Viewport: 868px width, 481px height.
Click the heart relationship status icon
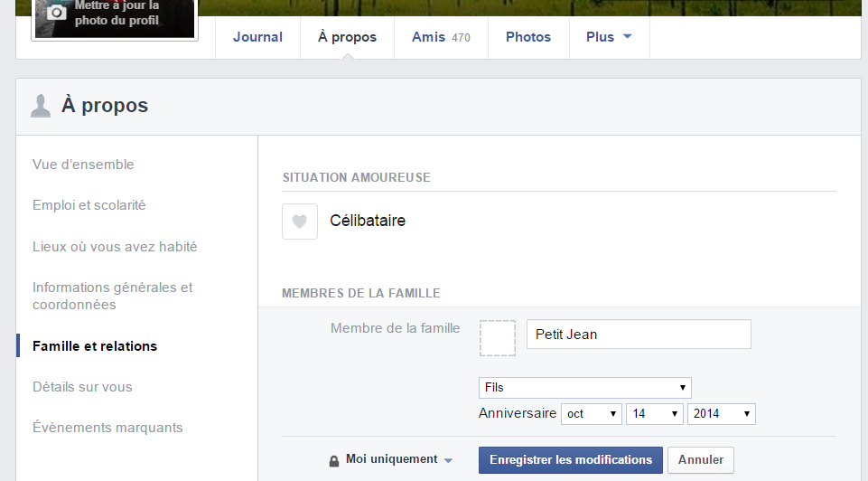click(300, 222)
